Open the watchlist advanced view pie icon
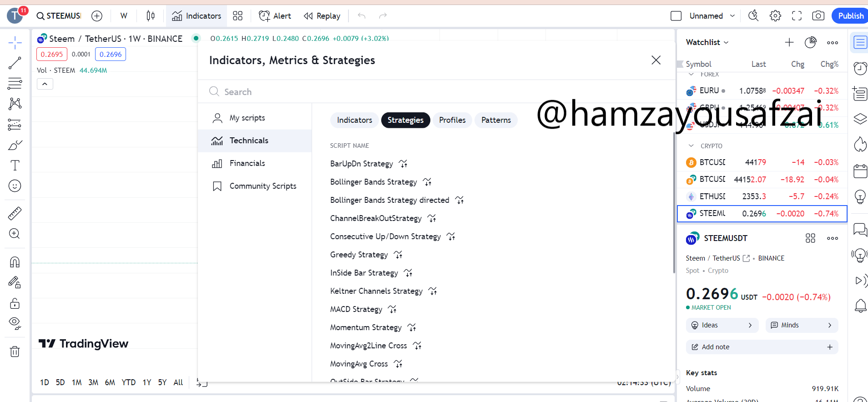Viewport: 868px width, 402px height. pos(811,42)
